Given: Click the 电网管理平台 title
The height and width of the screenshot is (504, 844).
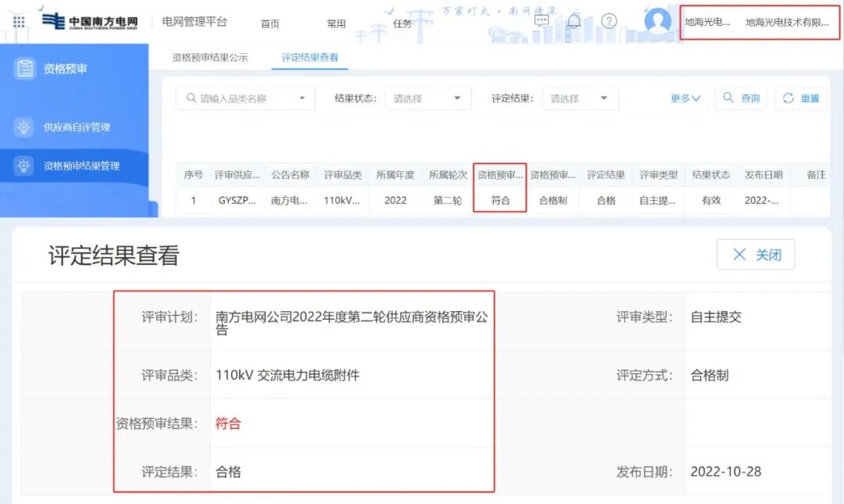Looking at the screenshot, I should coord(195,22).
